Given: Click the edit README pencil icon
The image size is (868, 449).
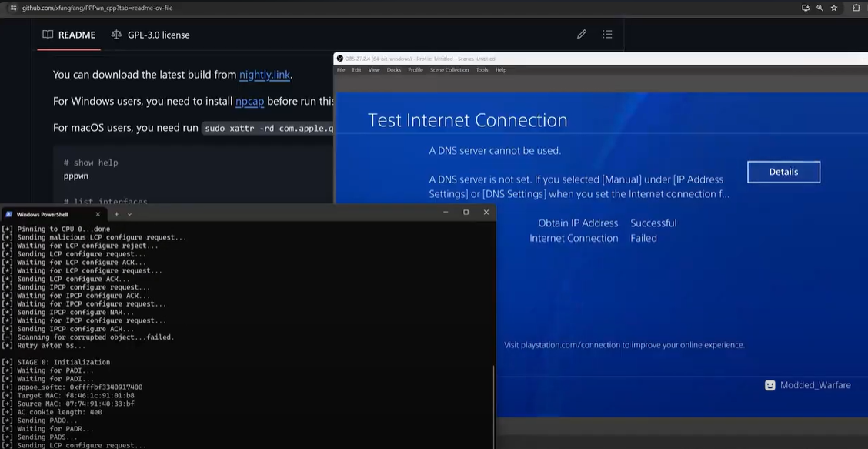Looking at the screenshot, I should coord(582,35).
